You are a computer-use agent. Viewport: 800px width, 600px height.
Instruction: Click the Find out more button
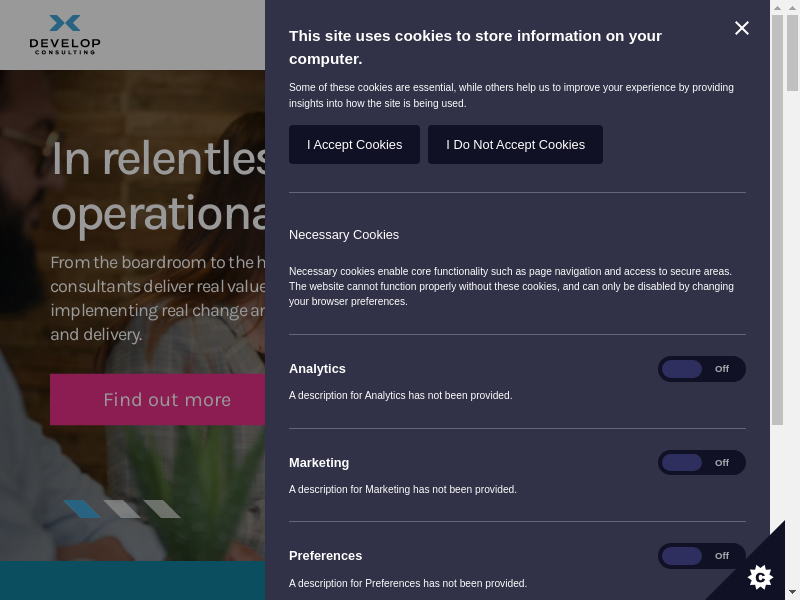[167, 400]
